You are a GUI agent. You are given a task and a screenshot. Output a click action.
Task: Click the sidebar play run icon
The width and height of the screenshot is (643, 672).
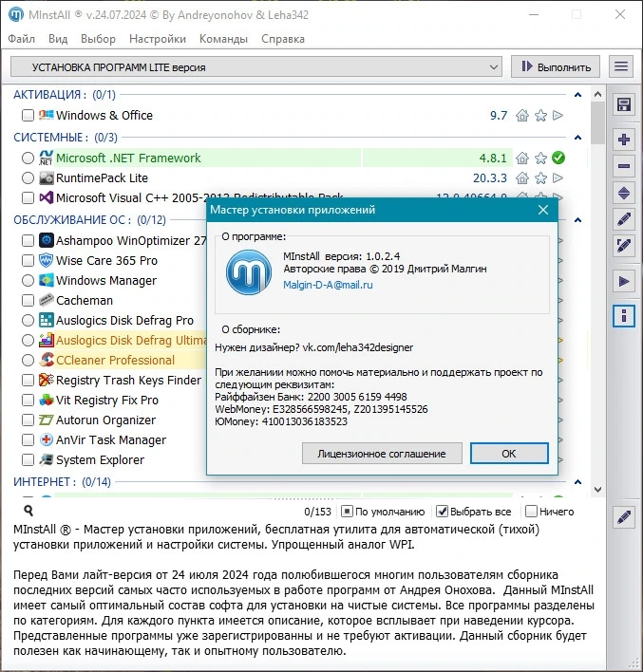pyautogui.click(x=623, y=282)
